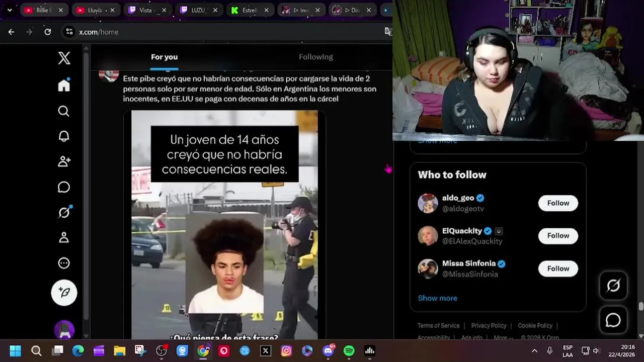Screen dimensions: 644x362
Task: Open Privacy Policy link
Action: [489, 325]
